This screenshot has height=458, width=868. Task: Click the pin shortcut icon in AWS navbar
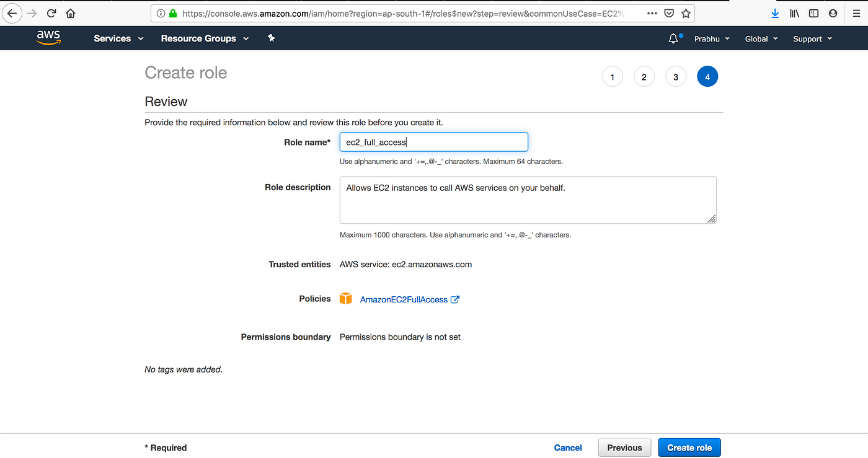[x=271, y=38]
